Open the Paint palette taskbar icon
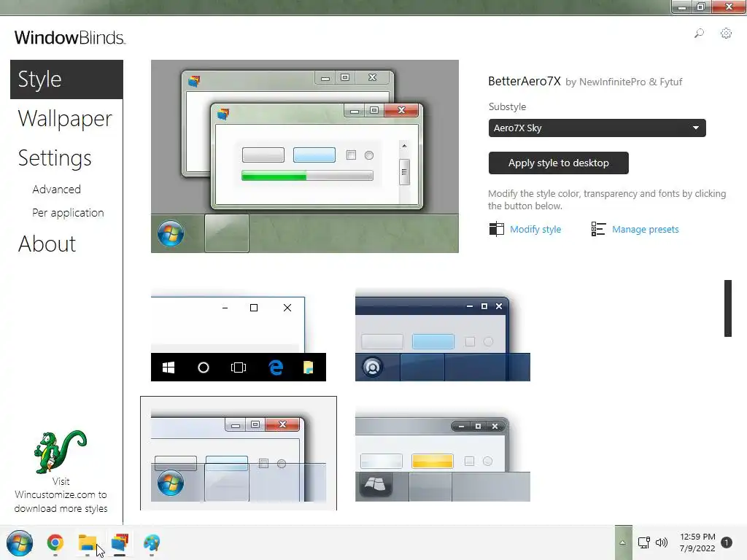The image size is (747, 560). [152, 542]
